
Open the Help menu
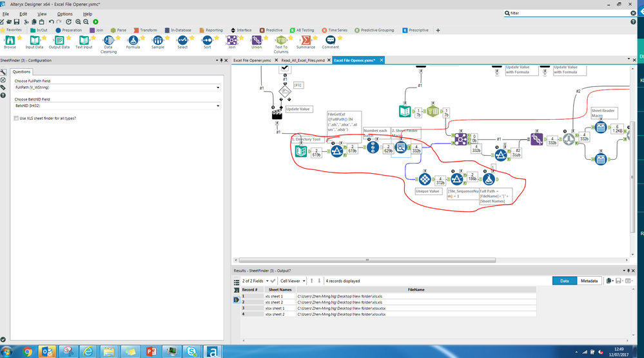[88, 14]
